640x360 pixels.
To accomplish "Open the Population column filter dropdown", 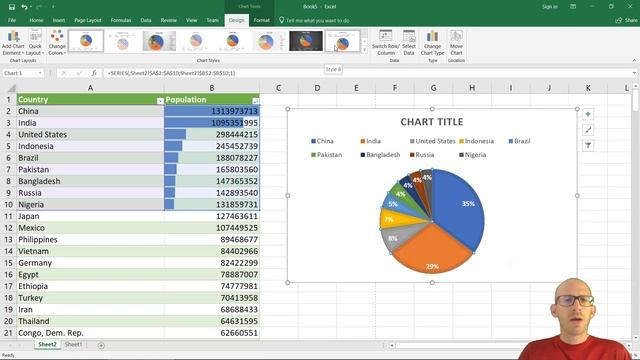I will coord(255,101).
